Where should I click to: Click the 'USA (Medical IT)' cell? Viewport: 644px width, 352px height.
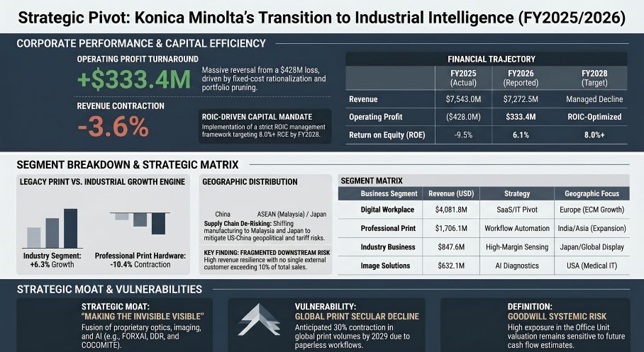pyautogui.click(x=592, y=266)
